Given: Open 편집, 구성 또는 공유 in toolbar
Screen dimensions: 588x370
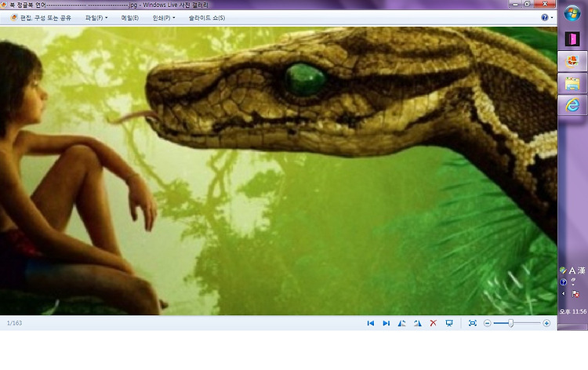Looking at the screenshot, I should [41, 17].
